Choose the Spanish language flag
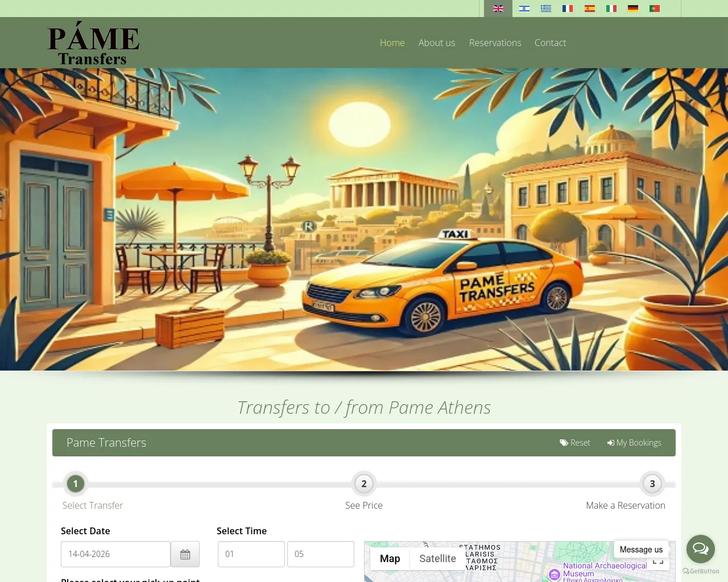This screenshot has width=728, height=582. coord(589,9)
